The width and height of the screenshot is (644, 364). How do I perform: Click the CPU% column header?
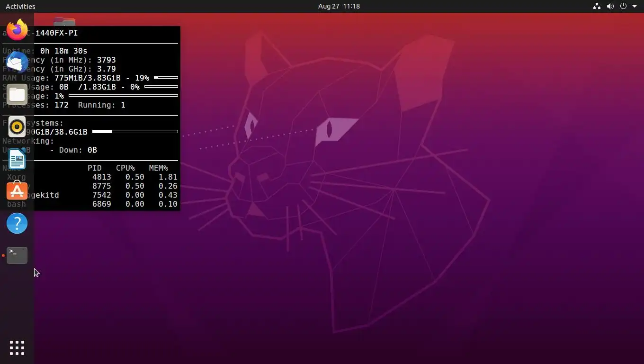pyautogui.click(x=125, y=168)
